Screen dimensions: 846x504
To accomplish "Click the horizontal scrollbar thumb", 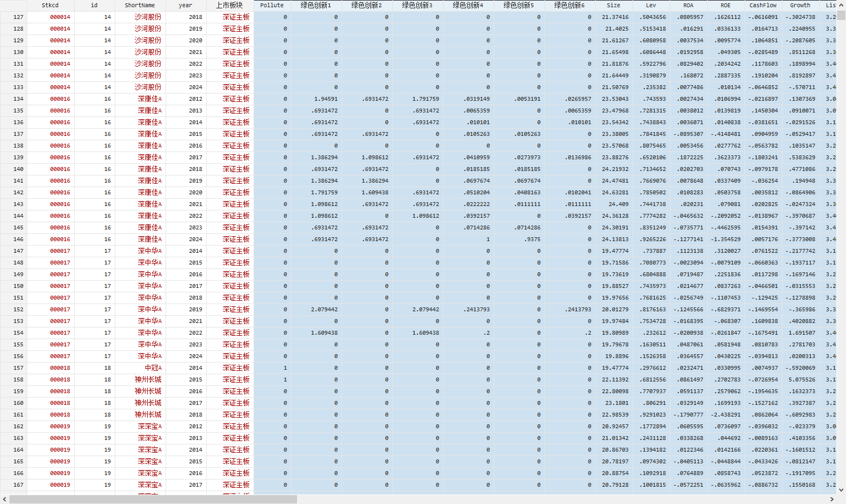I will 153,500.
